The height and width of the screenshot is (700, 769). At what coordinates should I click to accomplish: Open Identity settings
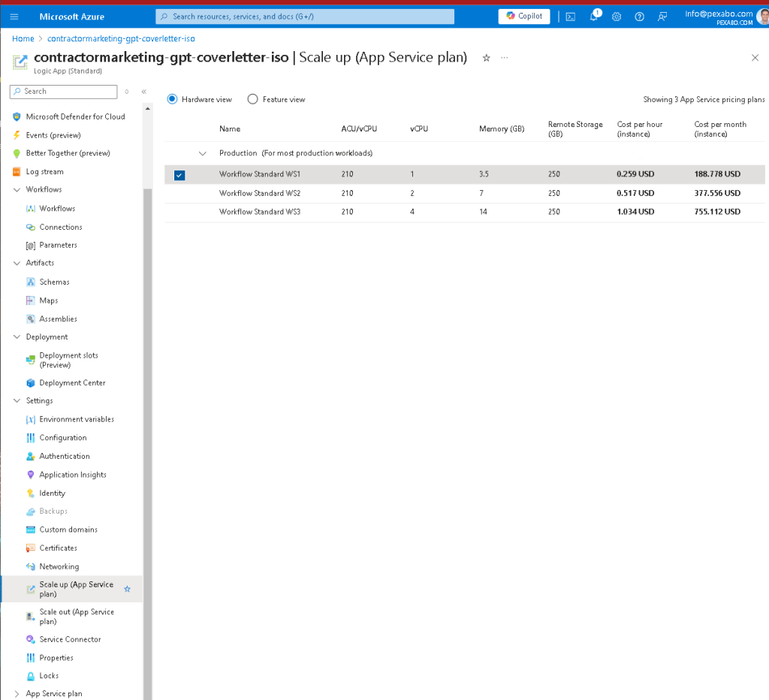tap(52, 493)
